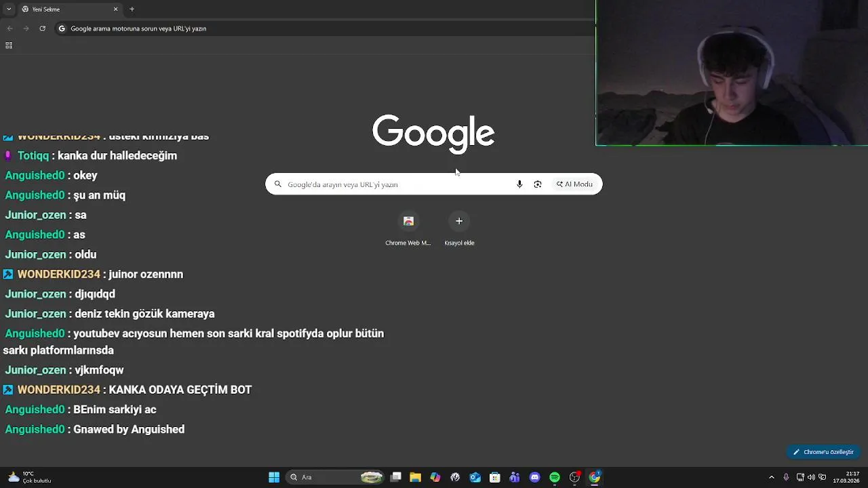Close the Yeni Sekme tab
Viewport: 868px width, 488px height.
115,9
